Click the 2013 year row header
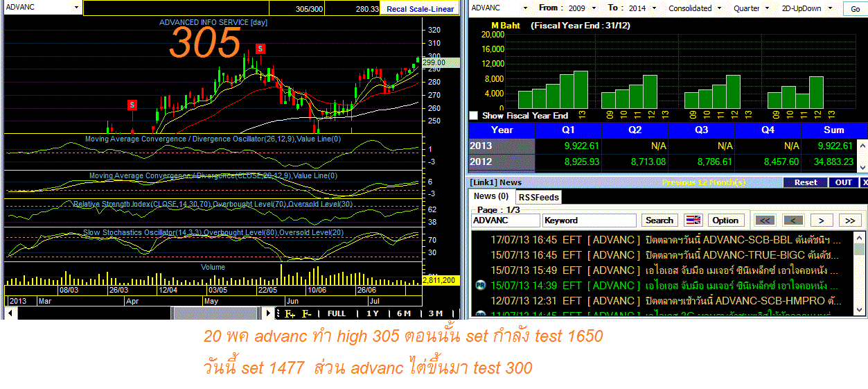 (x=502, y=146)
